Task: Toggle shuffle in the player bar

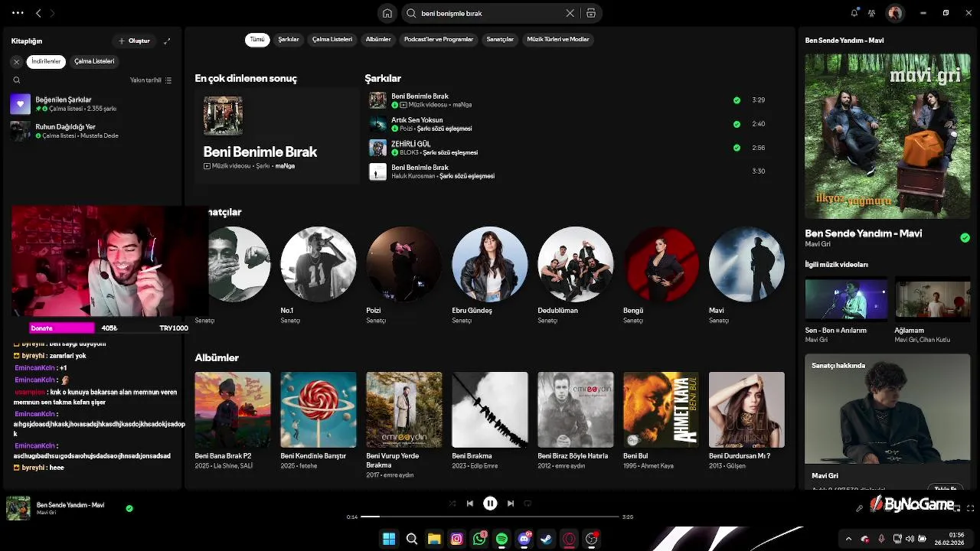Action: pos(452,504)
